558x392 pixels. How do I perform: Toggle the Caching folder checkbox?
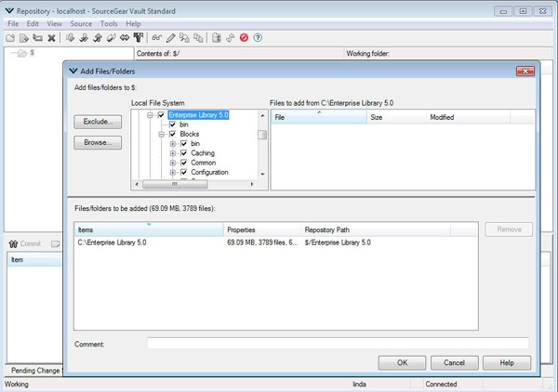[x=184, y=153]
